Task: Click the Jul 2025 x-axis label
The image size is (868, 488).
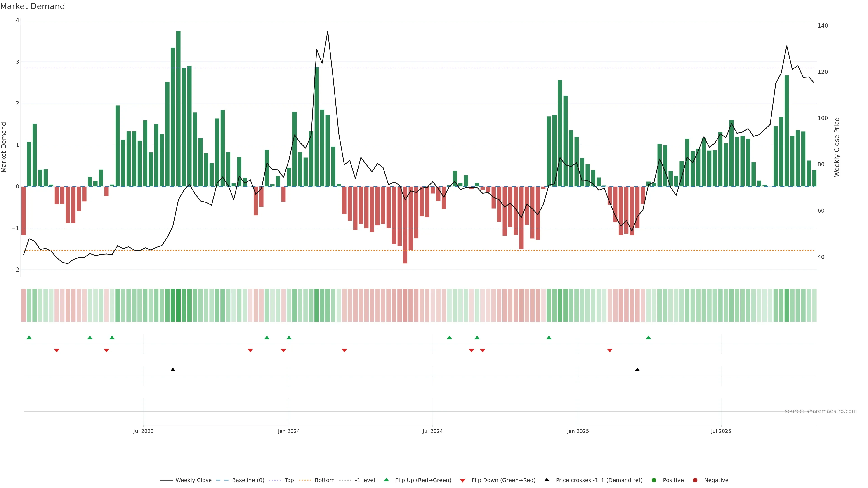Action: click(x=721, y=431)
